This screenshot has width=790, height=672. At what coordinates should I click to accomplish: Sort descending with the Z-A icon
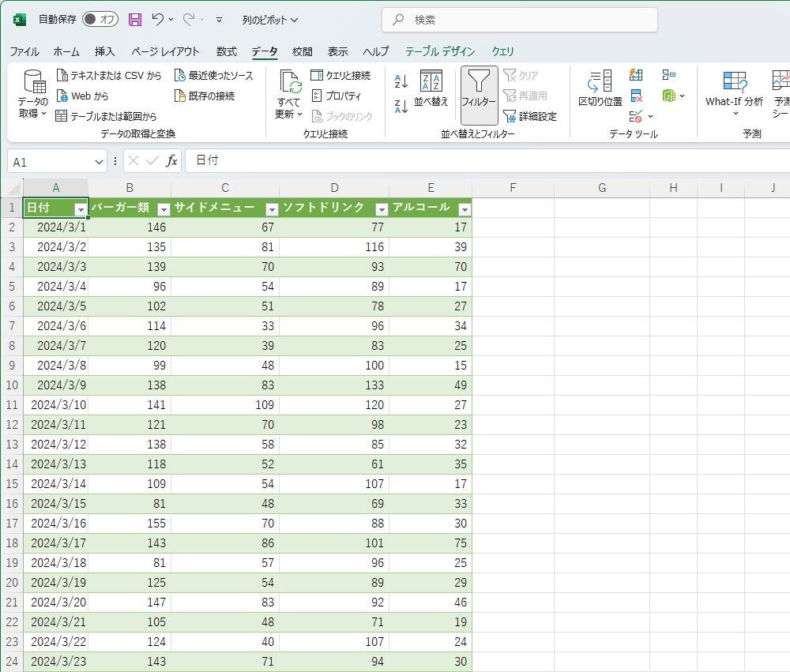[401, 106]
